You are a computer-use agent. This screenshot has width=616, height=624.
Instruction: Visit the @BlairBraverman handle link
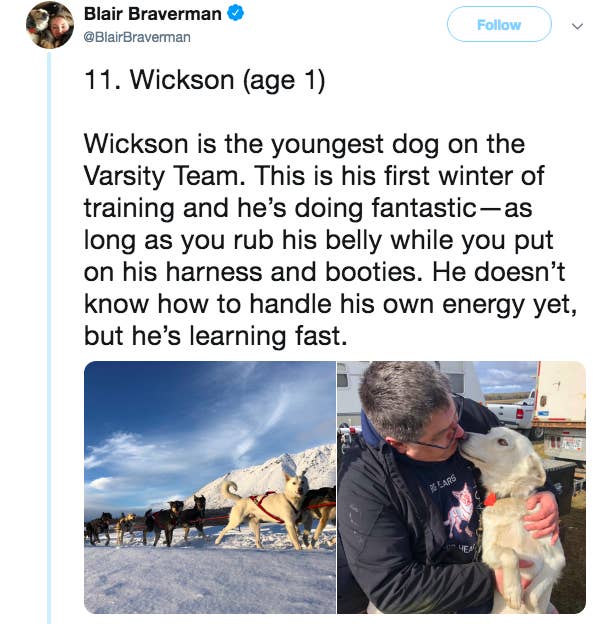point(137,37)
